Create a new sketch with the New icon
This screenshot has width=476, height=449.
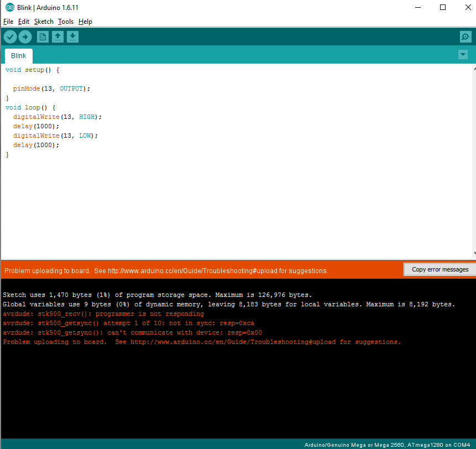[x=43, y=37]
